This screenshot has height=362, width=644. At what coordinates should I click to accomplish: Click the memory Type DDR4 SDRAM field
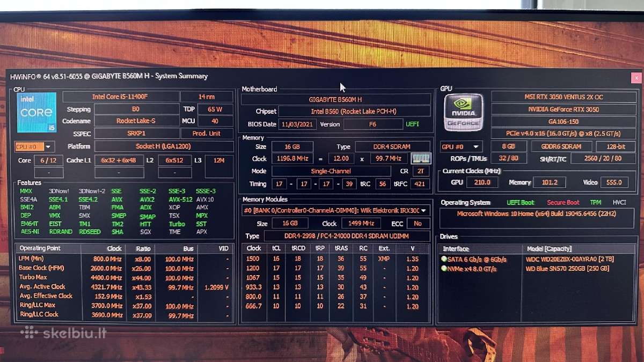(393, 146)
